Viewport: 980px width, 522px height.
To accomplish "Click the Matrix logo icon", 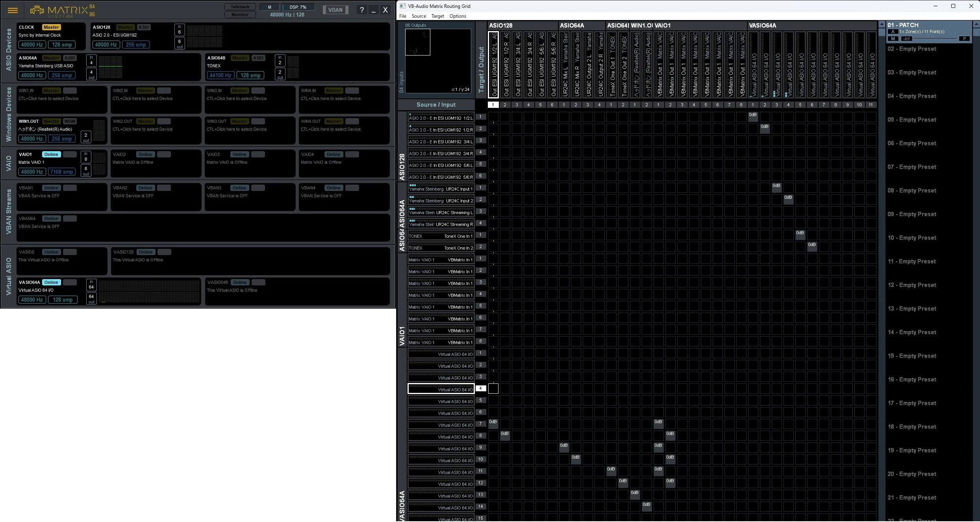I will (x=37, y=10).
